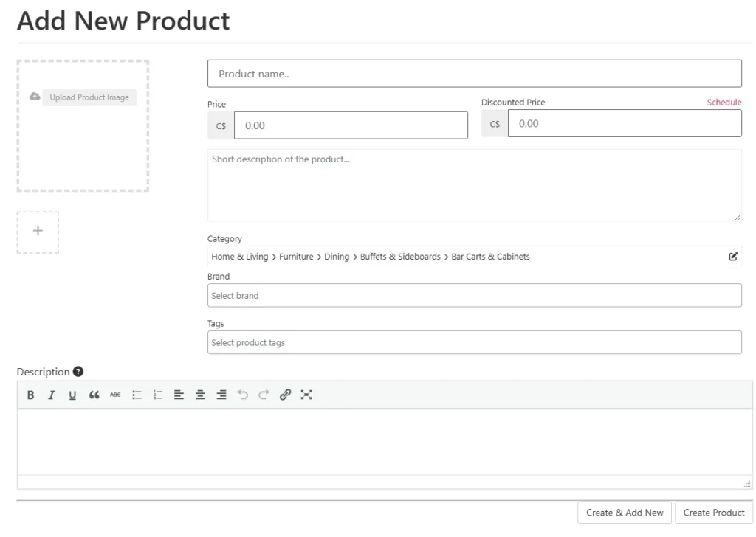Viewport: 756px width, 537px height.
Task: Click the description editor resize grip
Action: click(x=747, y=484)
